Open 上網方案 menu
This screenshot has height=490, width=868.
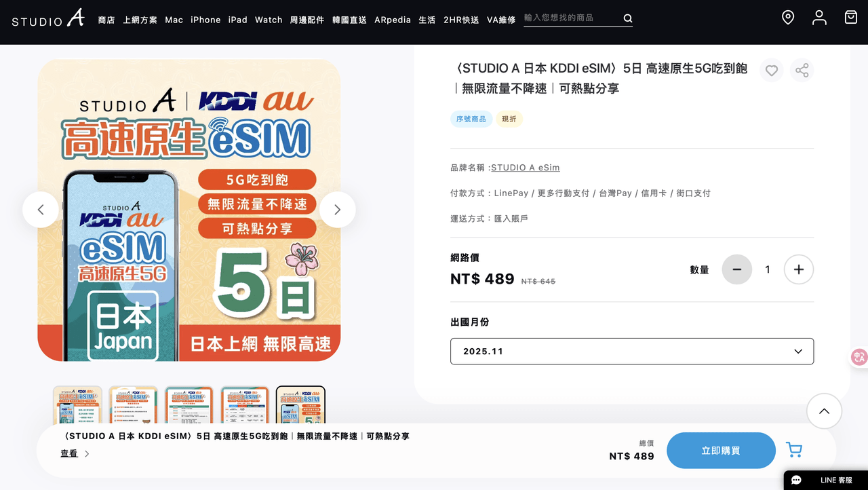coord(140,20)
